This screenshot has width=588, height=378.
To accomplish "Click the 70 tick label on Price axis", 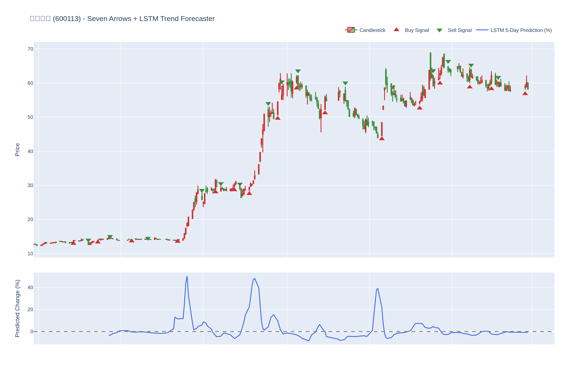I will 30,49.
